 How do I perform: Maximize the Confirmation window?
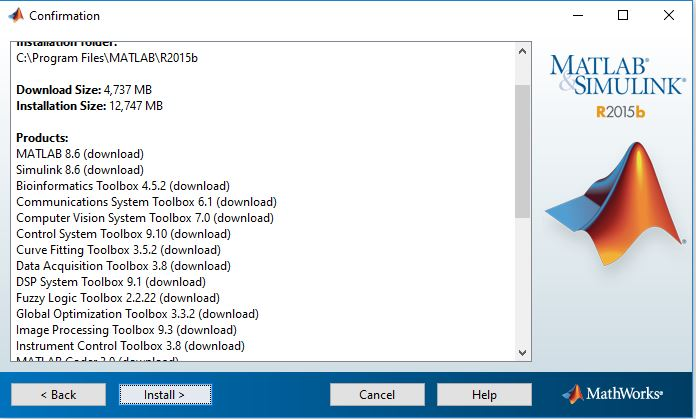(623, 16)
